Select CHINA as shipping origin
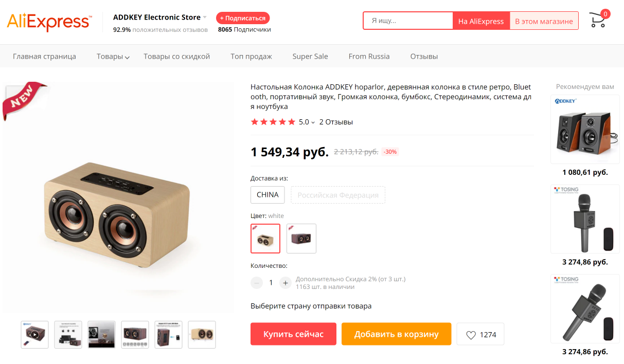Image resolution: width=624 pixels, height=364 pixels. pos(268,195)
